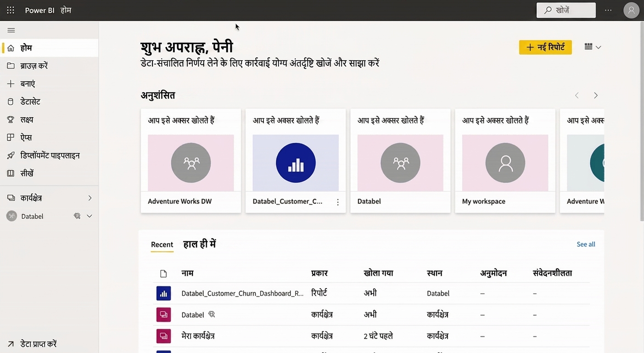Click the डेटासेट cylinder icon
The image size is (644, 353).
click(11, 102)
